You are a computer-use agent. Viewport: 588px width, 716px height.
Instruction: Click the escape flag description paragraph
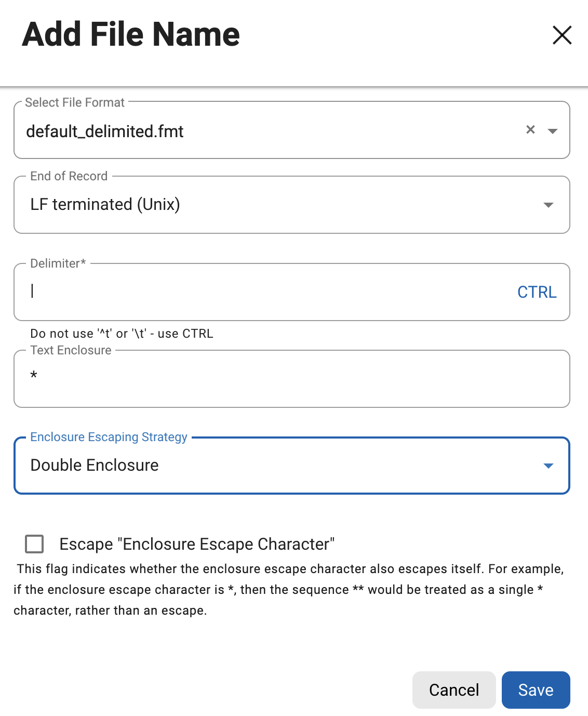(288, 589)
